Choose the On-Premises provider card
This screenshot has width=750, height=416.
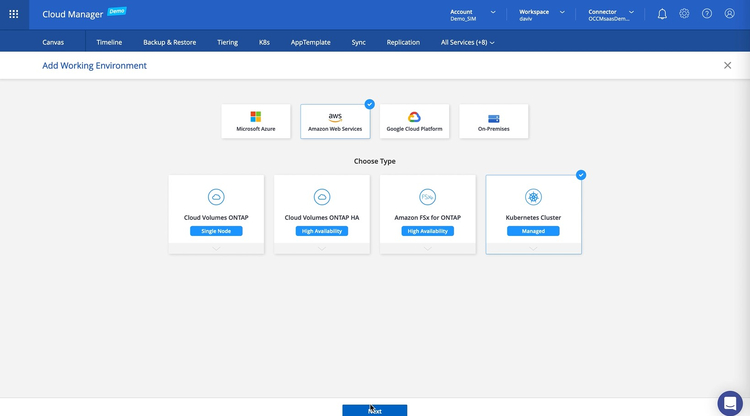(x=493, y=121)
